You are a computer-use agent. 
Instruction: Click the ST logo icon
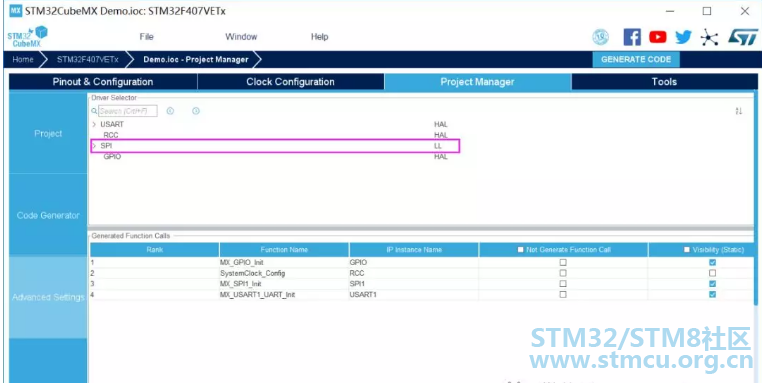coord(743,37)
